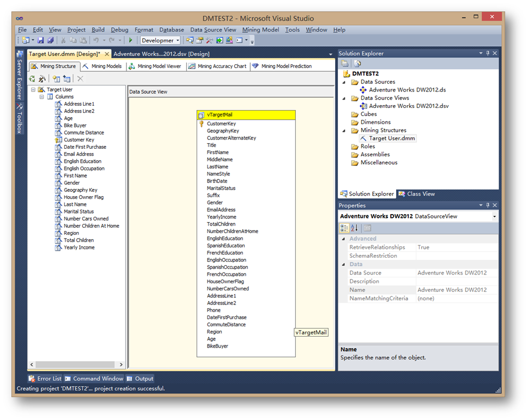Switch to Adventure Works...2012.dsv [Design] tab
This screenshot has width=528, height=420.
161,54
